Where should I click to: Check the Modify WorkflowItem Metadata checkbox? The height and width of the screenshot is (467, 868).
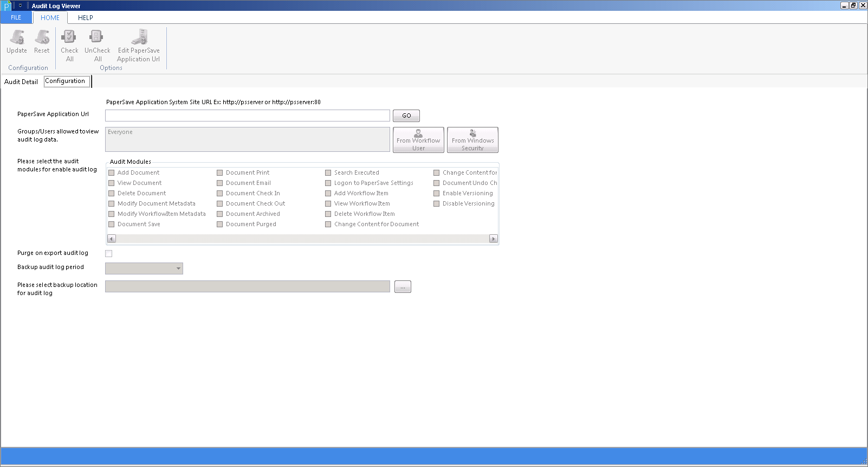pos(112,214)
